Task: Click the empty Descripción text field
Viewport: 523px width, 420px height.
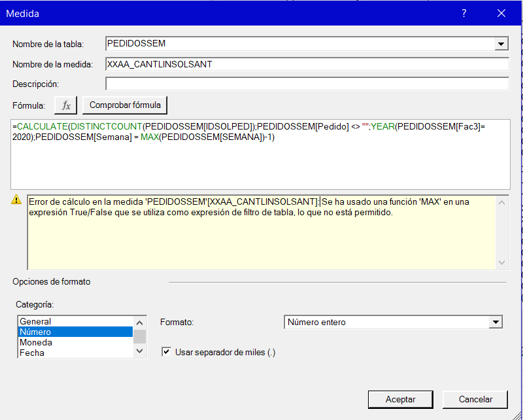Action: 307,84
